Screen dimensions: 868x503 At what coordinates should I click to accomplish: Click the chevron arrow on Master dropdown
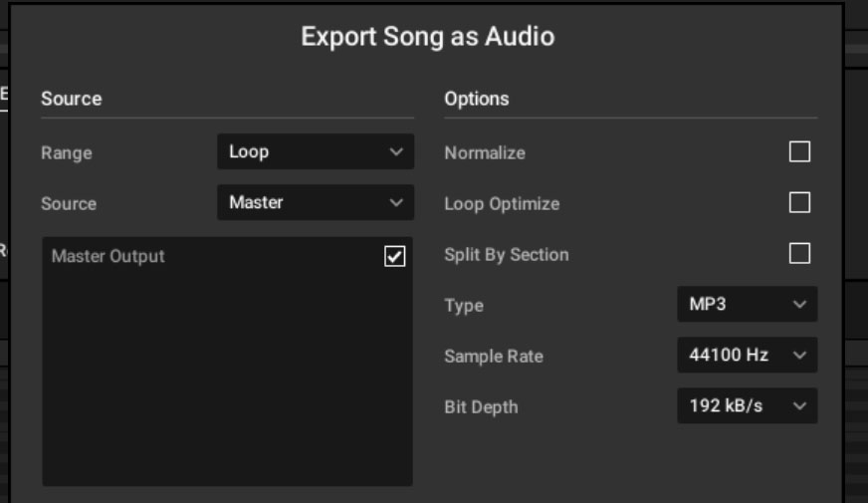point(396,202)
